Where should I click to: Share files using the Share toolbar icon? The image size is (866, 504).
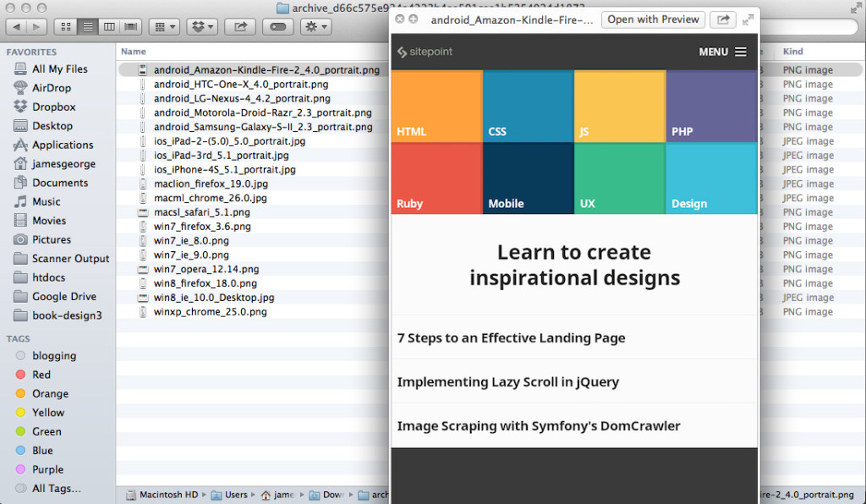pyautogui.click(x=239, y=26)
